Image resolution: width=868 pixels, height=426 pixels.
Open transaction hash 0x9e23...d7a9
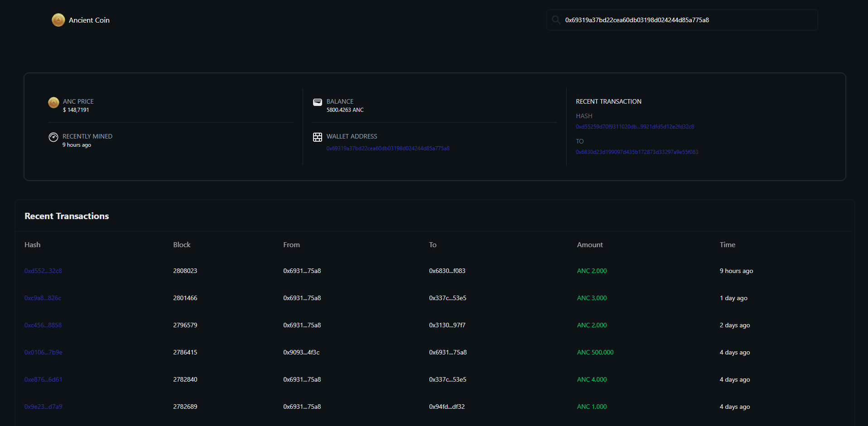click(43, 407)
